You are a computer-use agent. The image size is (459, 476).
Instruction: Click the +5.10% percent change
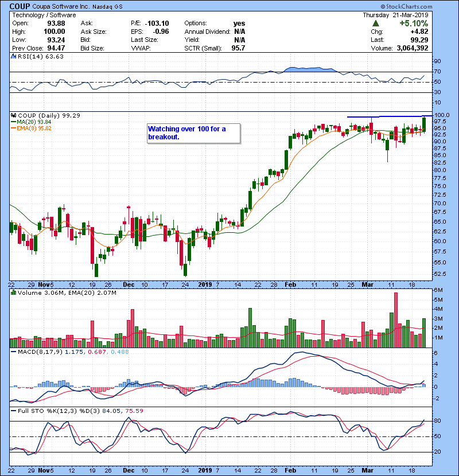coord(414,24)
